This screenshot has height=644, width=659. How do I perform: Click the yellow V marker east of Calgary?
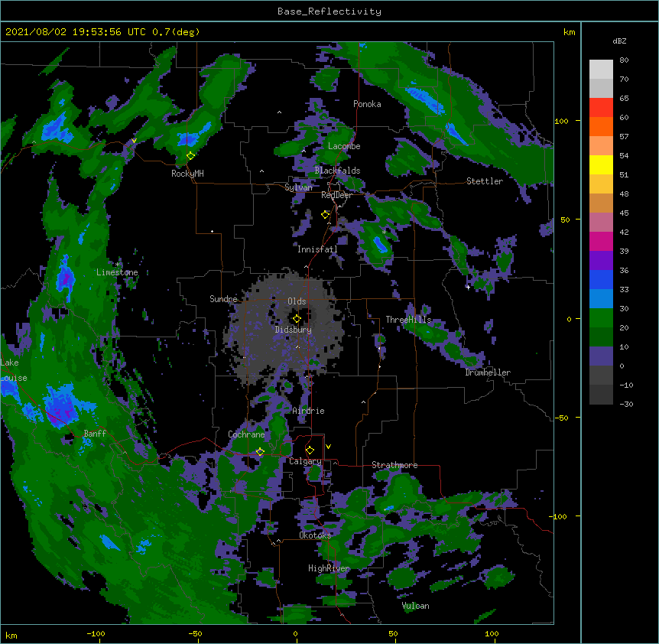click(x=328, y=447)
